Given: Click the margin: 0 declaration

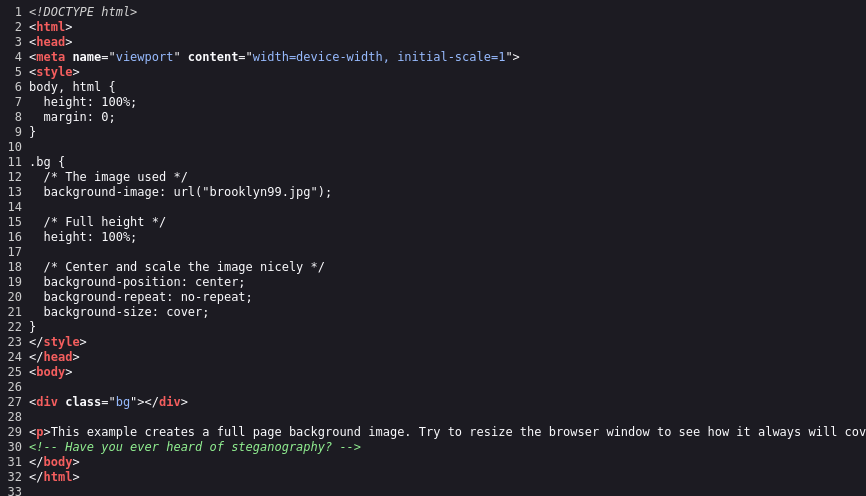Looking at the screenshot, I should pyautogui.click(x=79, y=117).
